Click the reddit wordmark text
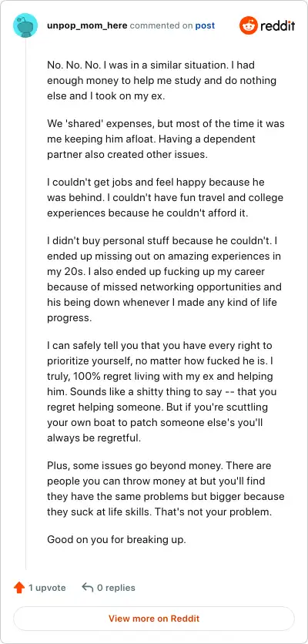308x644 pixels. (x=277, y=26)
